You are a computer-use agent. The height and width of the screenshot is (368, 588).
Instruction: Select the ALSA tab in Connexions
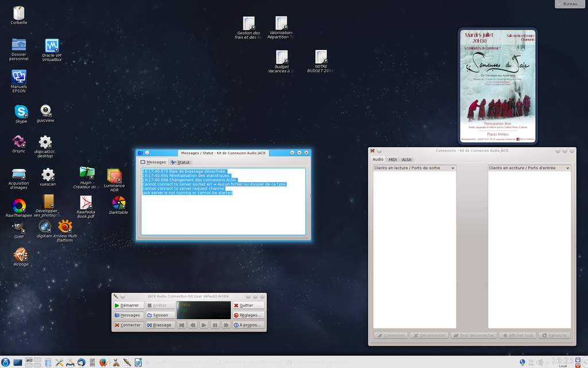click(x=406, y=159)
